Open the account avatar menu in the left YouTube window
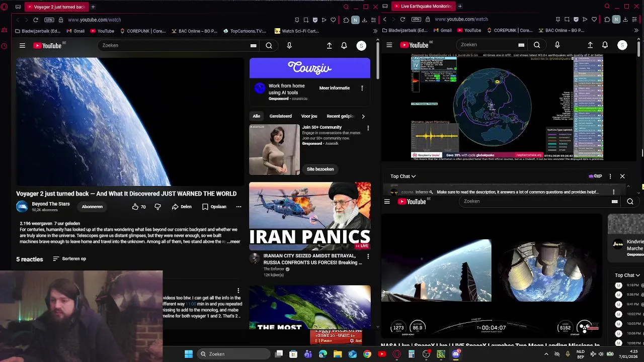 tap(361, 46)
